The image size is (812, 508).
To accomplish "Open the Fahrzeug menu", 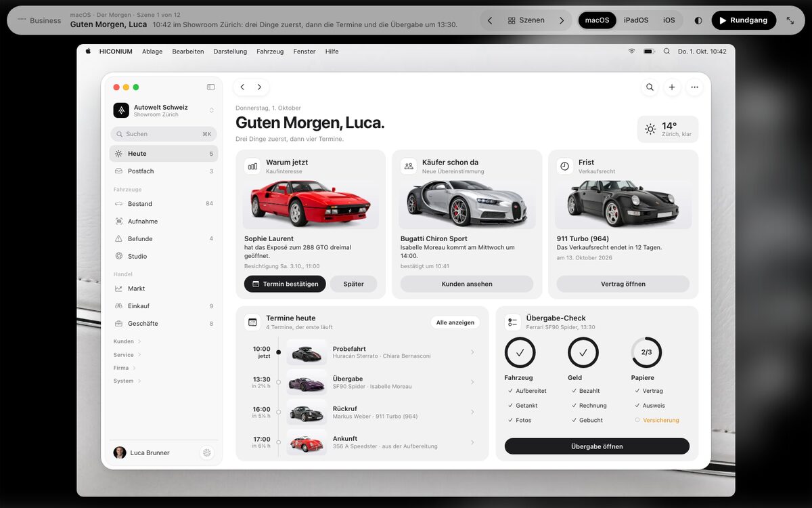I will coord(270,51).
